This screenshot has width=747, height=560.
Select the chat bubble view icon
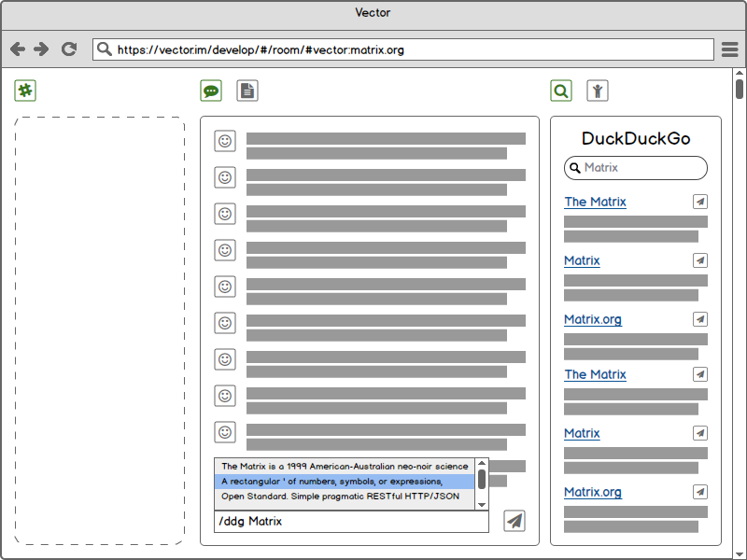[211, 91]
